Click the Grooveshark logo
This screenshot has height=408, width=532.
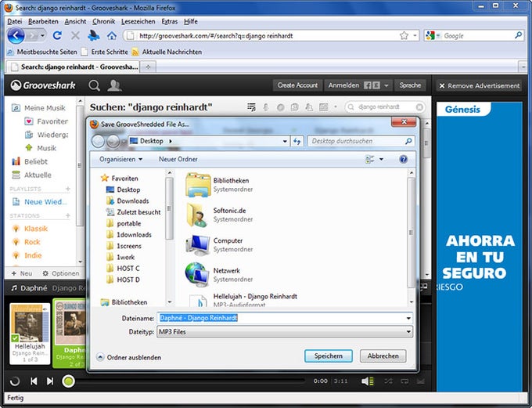43,85
